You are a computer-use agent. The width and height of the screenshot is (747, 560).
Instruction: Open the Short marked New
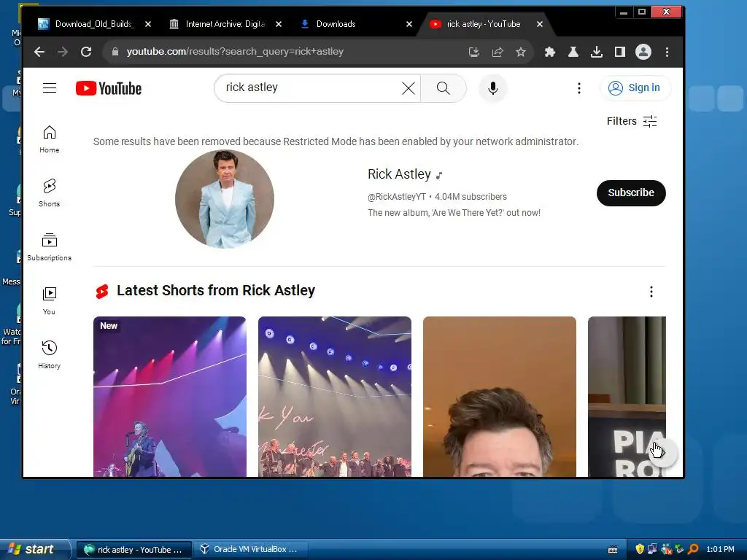click(x=169, y=397)
